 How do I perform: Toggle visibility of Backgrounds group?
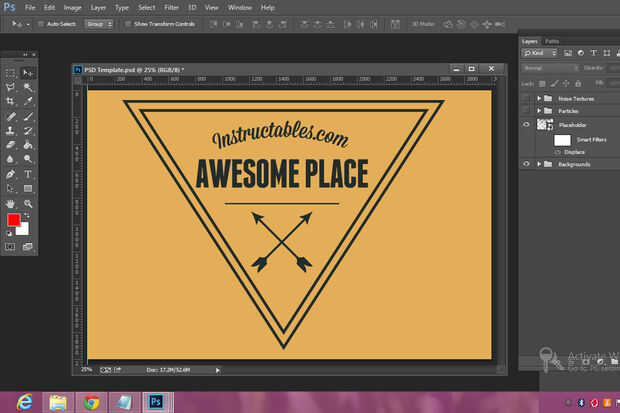tap(526, 164)
